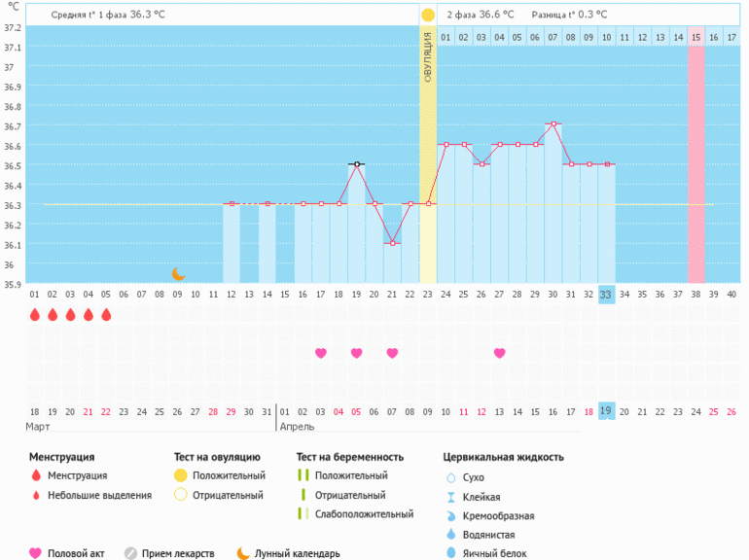Select the menstruation drop on cycle day 05
This screenshot has height=560, width=749.
pos(106,314)
